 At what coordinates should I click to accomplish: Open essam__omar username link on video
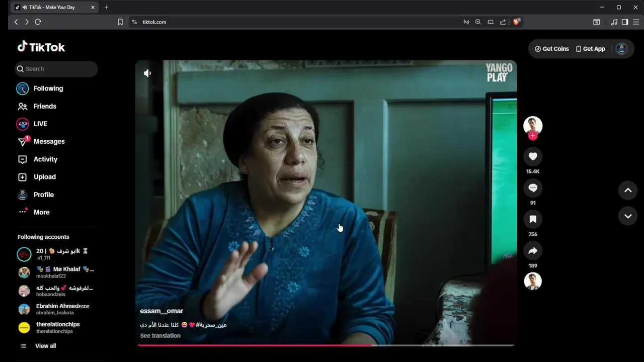coord(162,311)
